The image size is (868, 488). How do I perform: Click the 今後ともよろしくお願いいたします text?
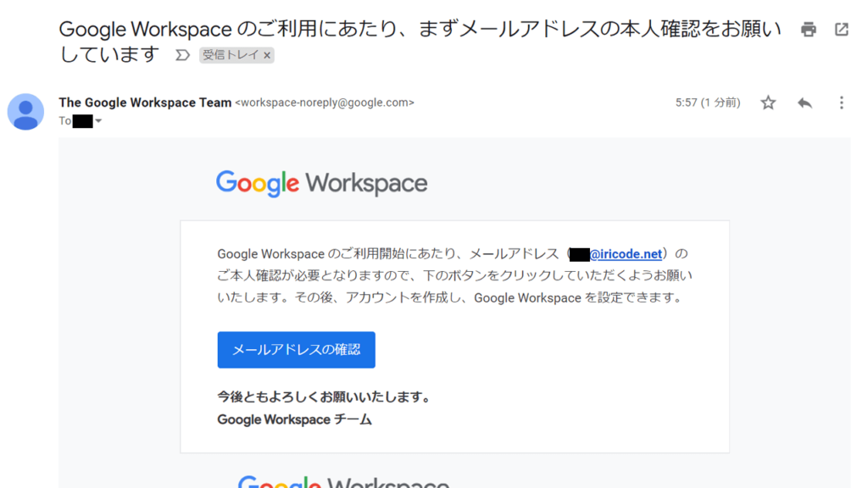click(325, 396)
